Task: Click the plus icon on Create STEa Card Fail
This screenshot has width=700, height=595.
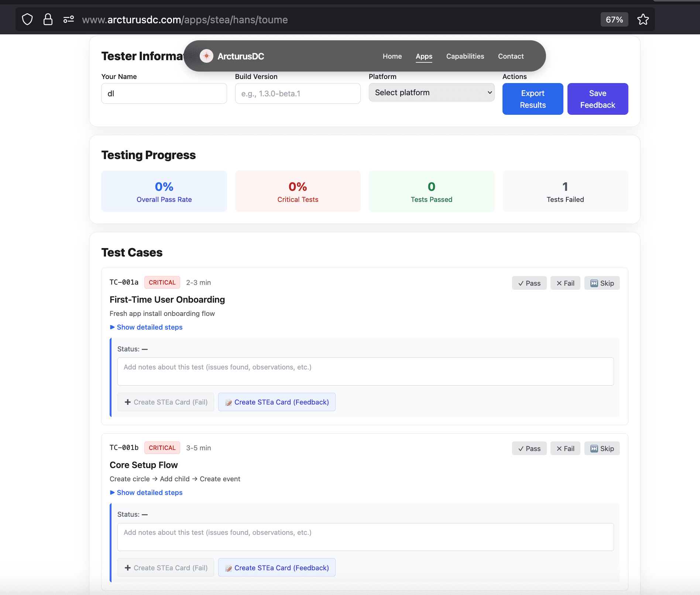Action: [128, 402]
